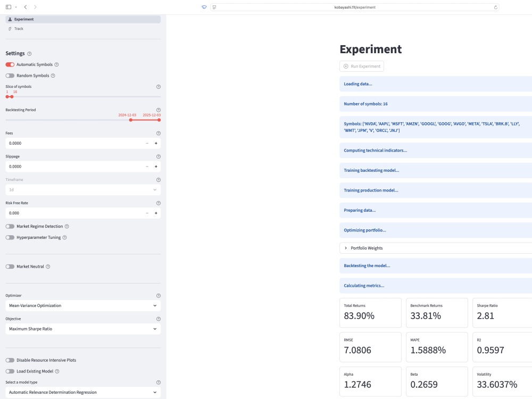Open the Optimizer dropdown
532x399 pixels.
pos(83,306)
